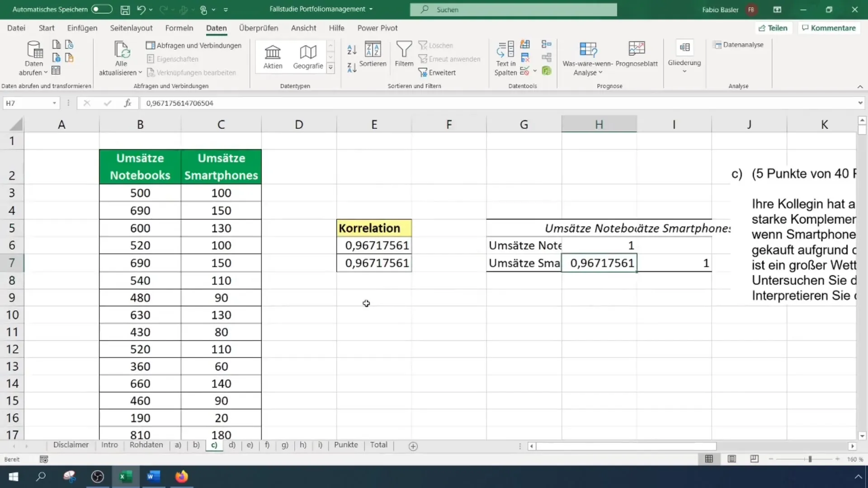The image size is (868, 488).
Task: Open the Total sheet tab
Action: coord(378,445)
